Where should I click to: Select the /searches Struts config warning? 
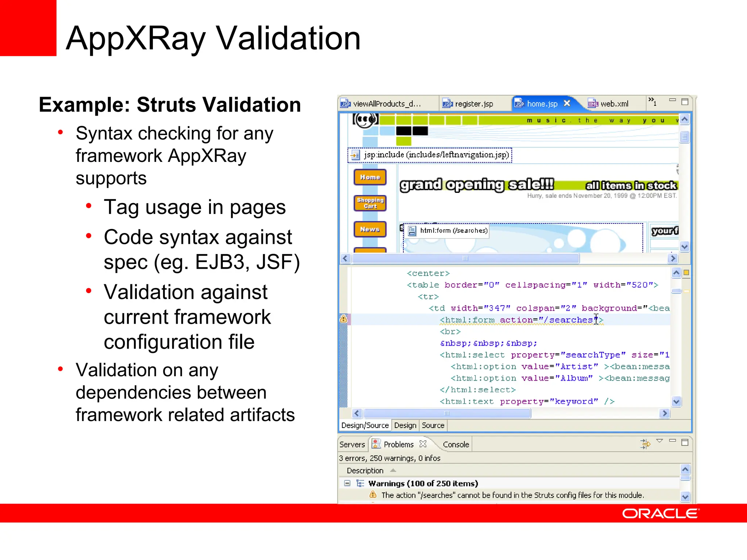tap(512, 495)
